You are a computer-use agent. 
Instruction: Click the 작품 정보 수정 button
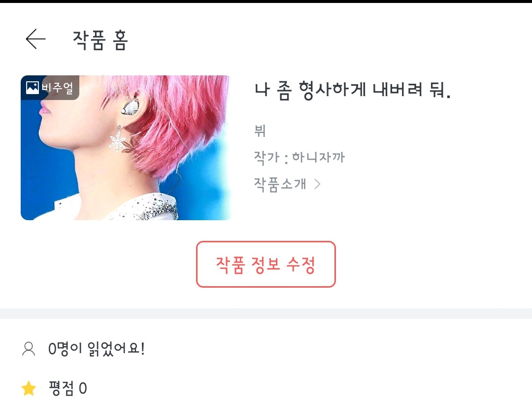(x=266, y=265)
